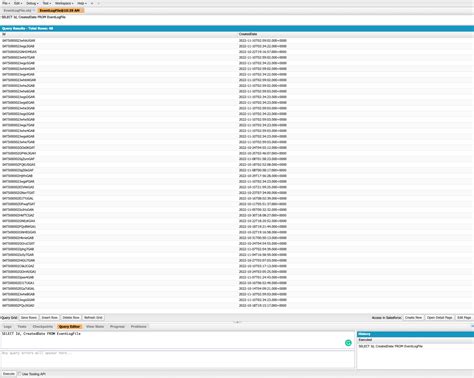Sort by the Id column header

[119, 34]
